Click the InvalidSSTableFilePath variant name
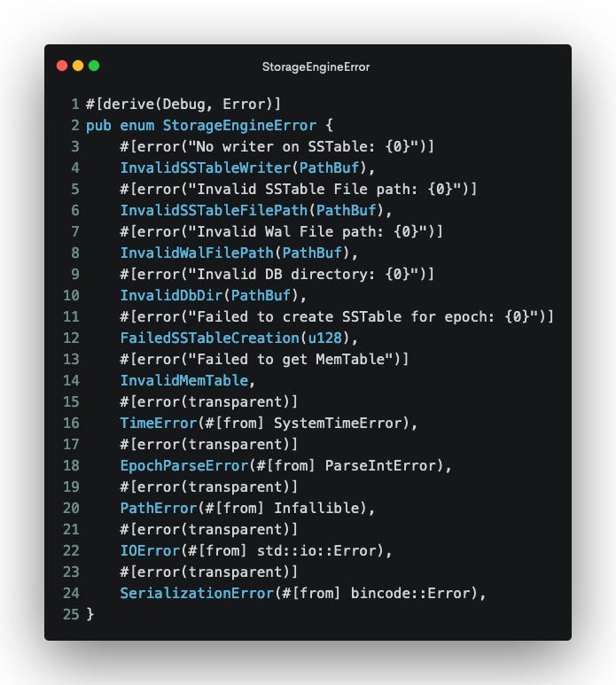 pyautogui.click(x=214, y=210)
